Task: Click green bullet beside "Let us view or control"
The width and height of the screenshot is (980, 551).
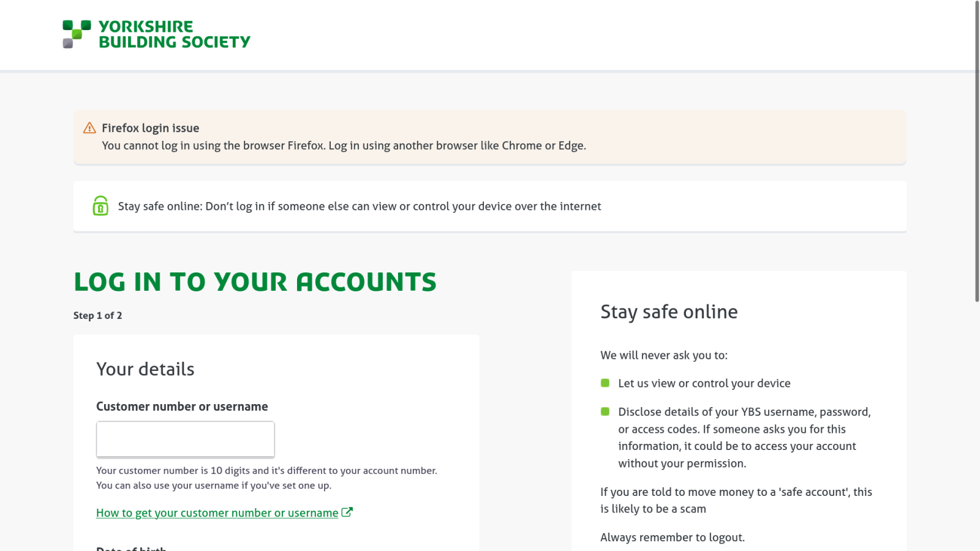Action: pyautogui.click(x=605, y=383)
